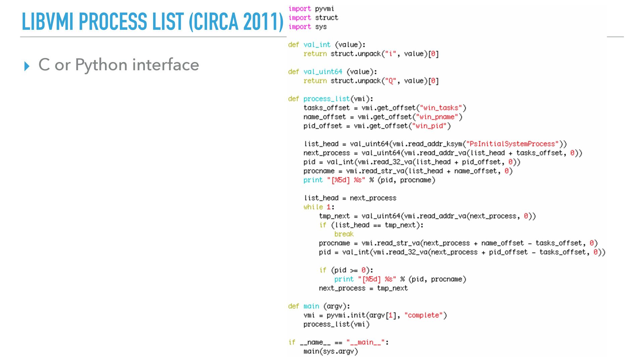Viewport: 644px width, 362px height.
Task: Click the 'import sys' line
Action: click(307, 27)
